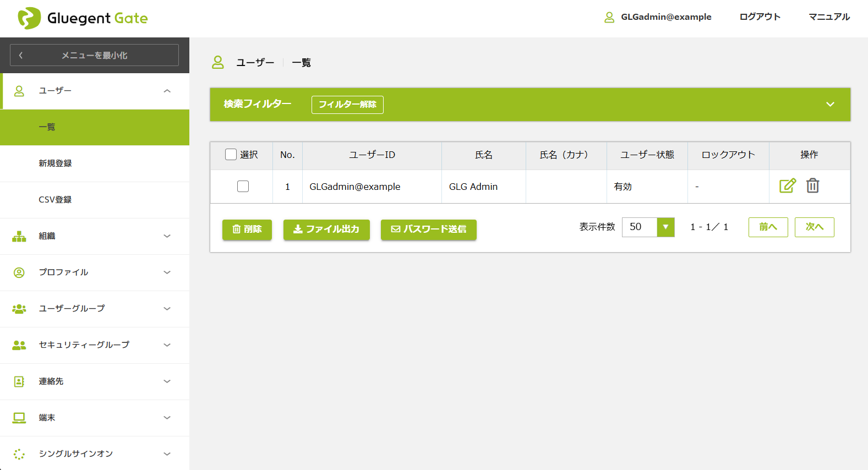
Task: Click the edit icon for GLGadmin@example row
Action: tap(788, 185)
